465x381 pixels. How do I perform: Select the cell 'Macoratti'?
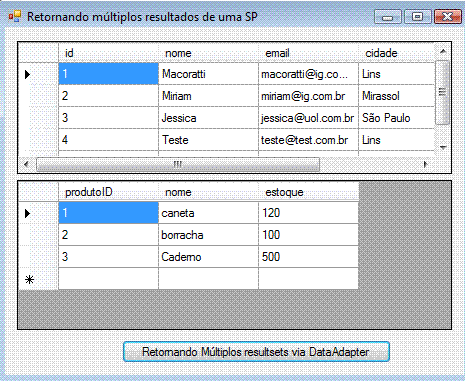(208, 74)
